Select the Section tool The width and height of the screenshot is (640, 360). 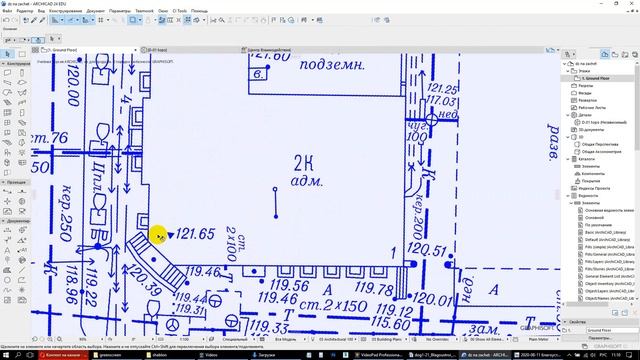pos(7,191)
